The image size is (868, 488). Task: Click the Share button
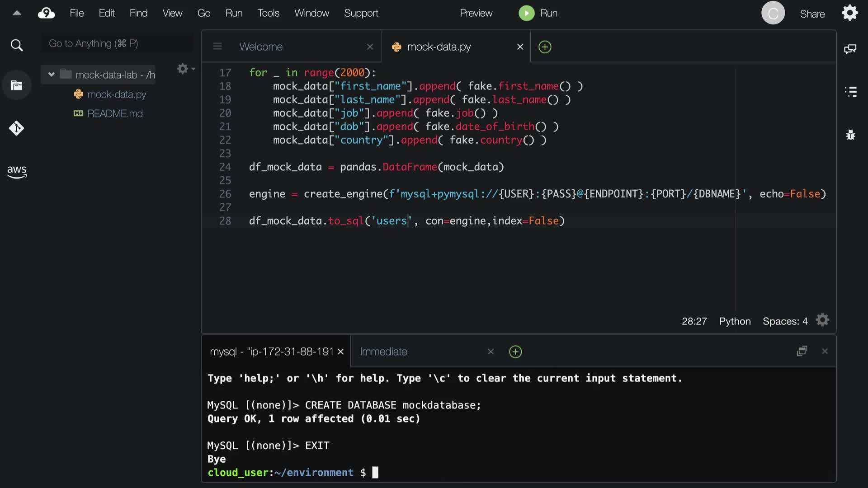point(812,14)
